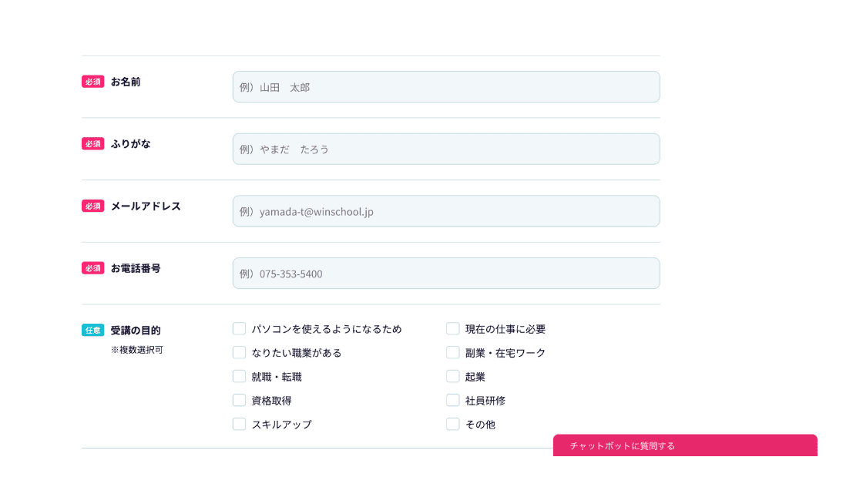The image size is (863, 504).
Task: Enable the 就職・転職 checkbox
Action: coord(240,377)
